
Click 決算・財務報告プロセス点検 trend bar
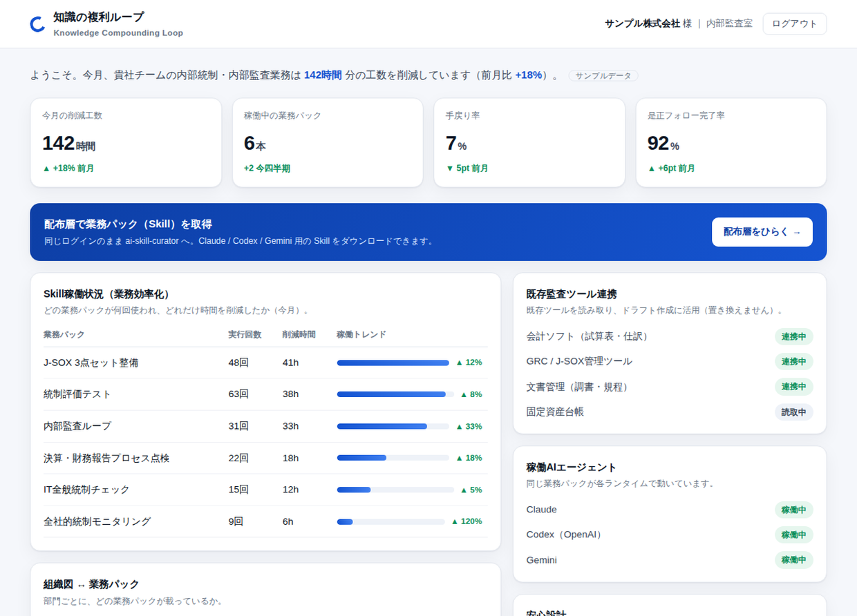tap(393, 458)
